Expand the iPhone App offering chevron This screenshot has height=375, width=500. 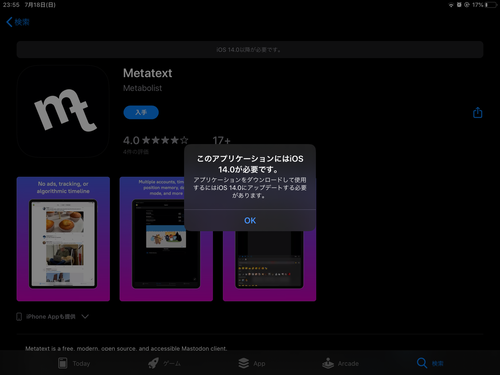coord(85,316)
